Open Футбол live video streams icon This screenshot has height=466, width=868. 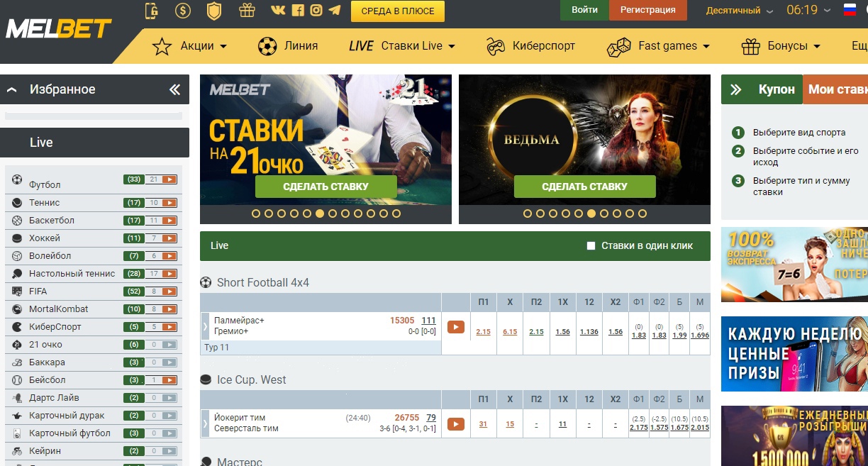coord(169,179)
